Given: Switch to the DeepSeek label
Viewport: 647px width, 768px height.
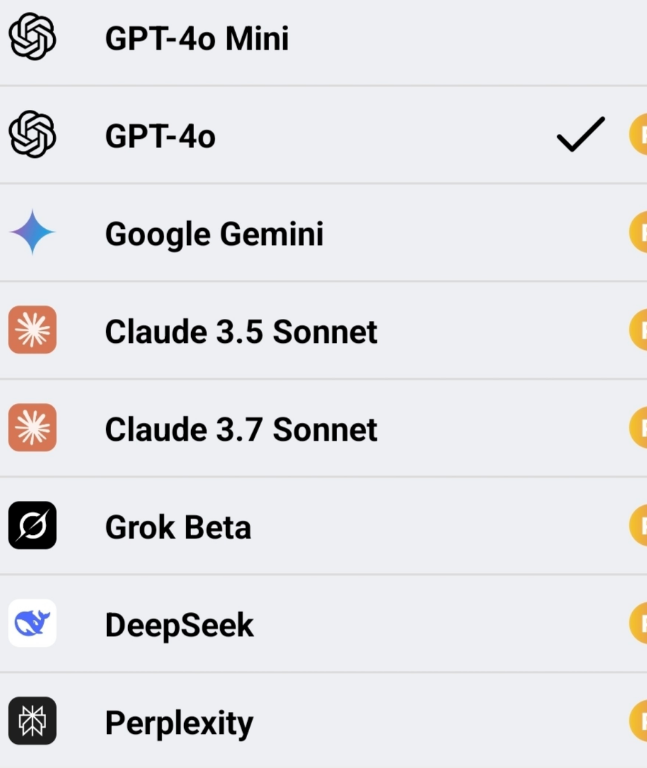Looking at the screenshot, I should (179, 625).
